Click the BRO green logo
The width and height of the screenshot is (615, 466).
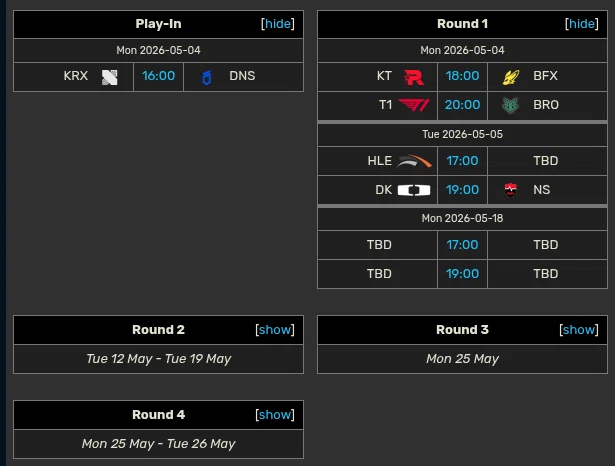[x=510, y=106]
